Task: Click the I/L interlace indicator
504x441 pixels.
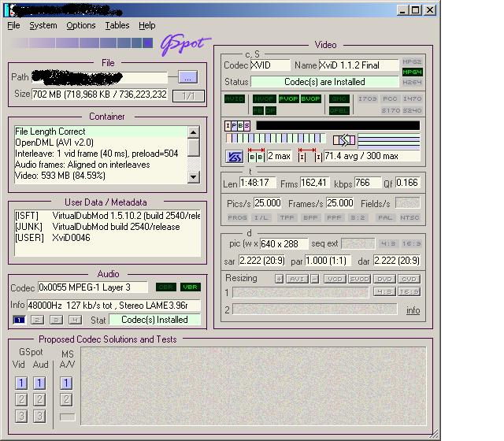Action: (x=261, y=217)
